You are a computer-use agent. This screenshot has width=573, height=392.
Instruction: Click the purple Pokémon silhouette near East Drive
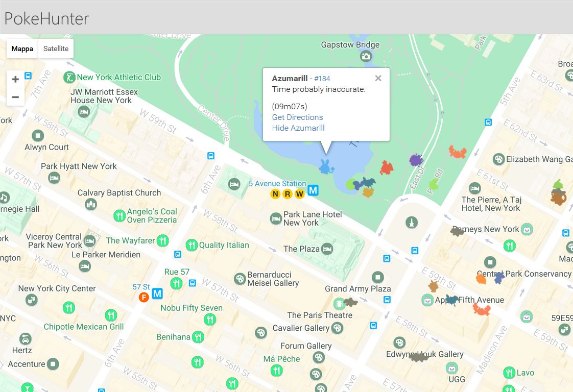pos(415,158)
